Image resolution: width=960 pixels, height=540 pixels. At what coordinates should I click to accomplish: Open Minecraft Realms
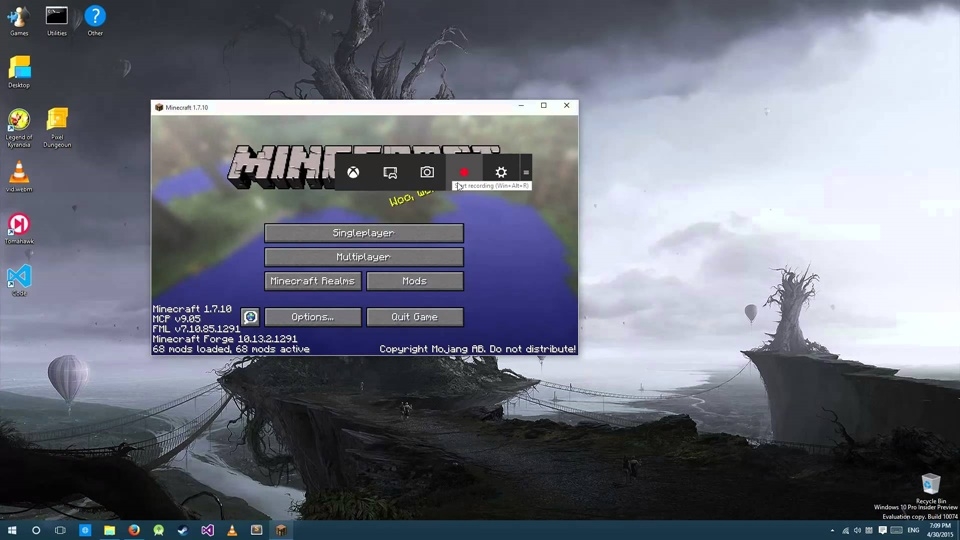(313, 281)
